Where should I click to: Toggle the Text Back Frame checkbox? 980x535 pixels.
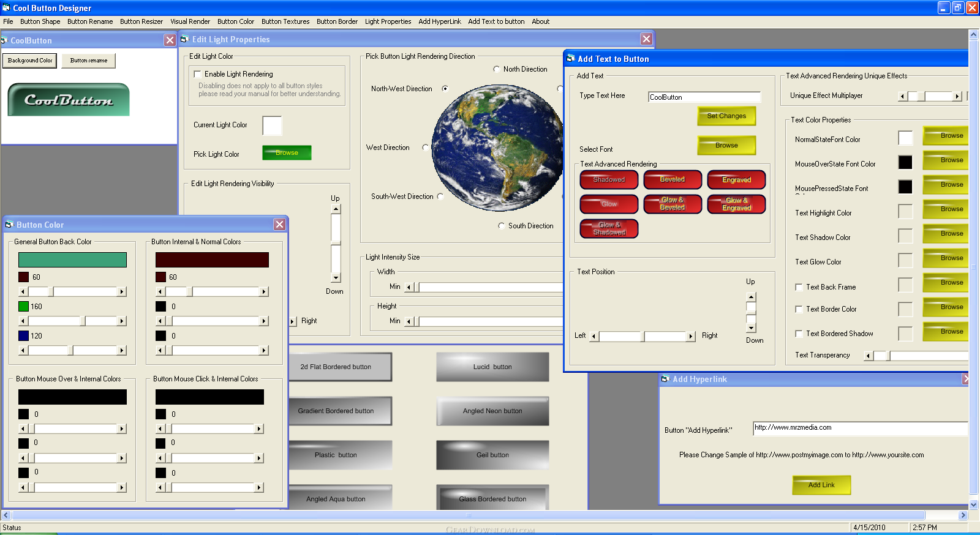pos(799,287)
